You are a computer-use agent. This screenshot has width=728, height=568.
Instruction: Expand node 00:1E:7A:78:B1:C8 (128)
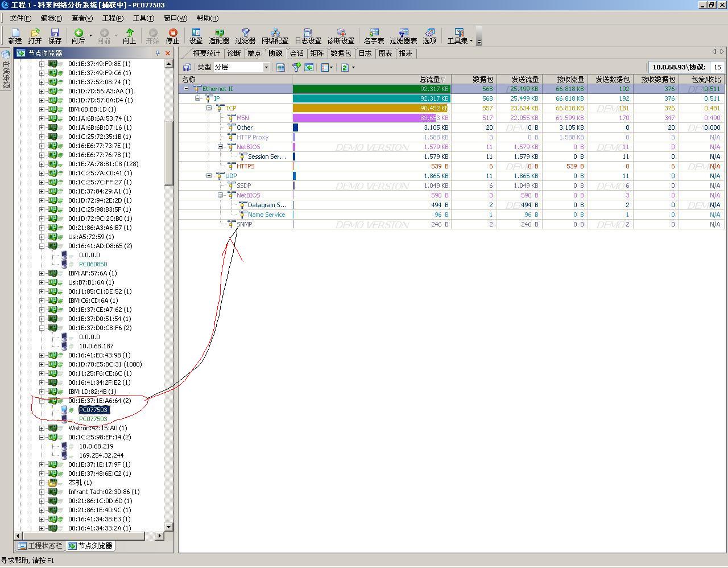point(42,164)
